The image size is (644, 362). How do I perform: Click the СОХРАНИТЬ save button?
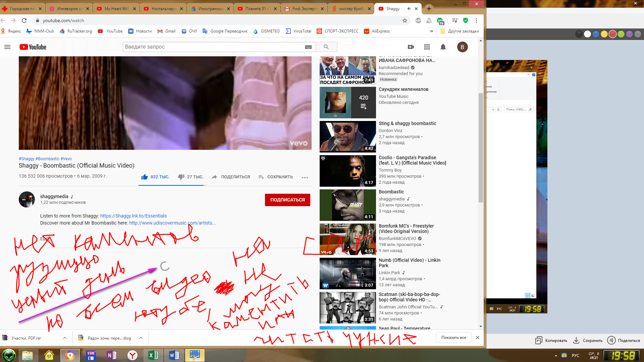click(x=275, y=177)
